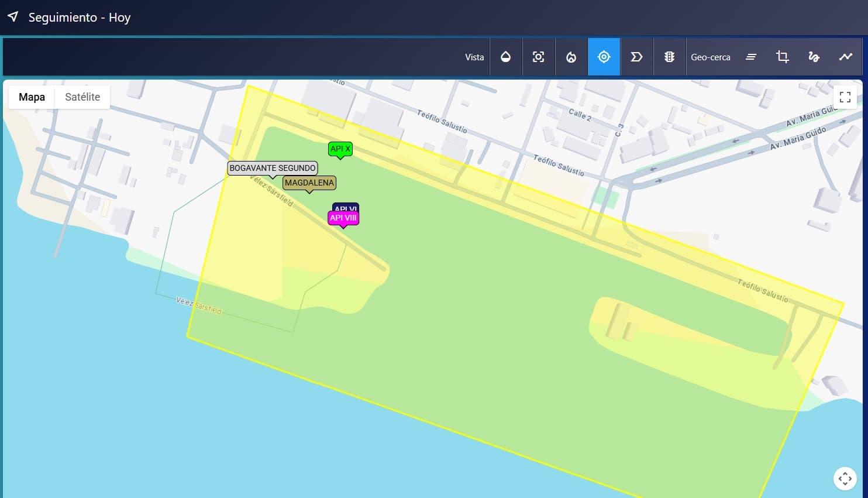This screenshot has width=868, height=498.
Task: Open the geo-fence list lines icon
Action: [x=751, y=57]
